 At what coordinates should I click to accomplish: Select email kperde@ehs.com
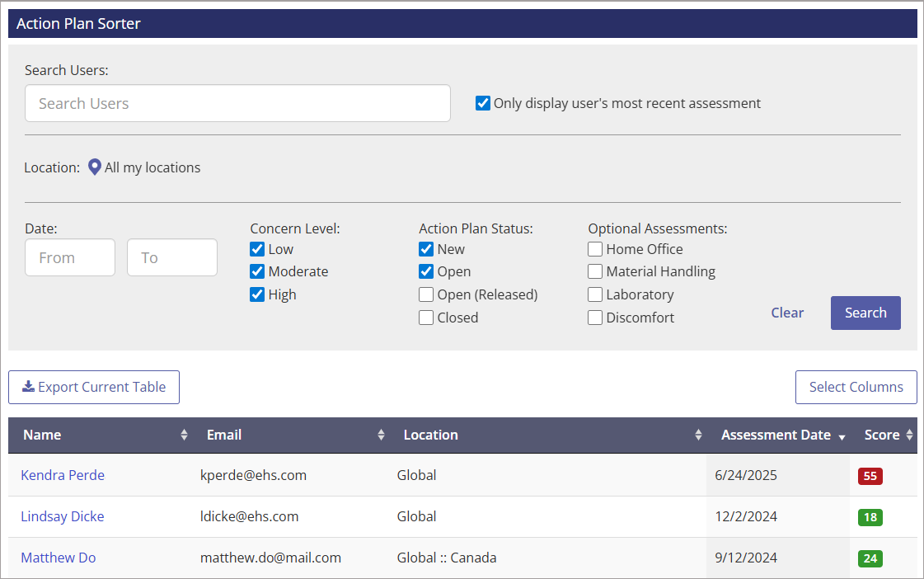(x=253, y=475)
